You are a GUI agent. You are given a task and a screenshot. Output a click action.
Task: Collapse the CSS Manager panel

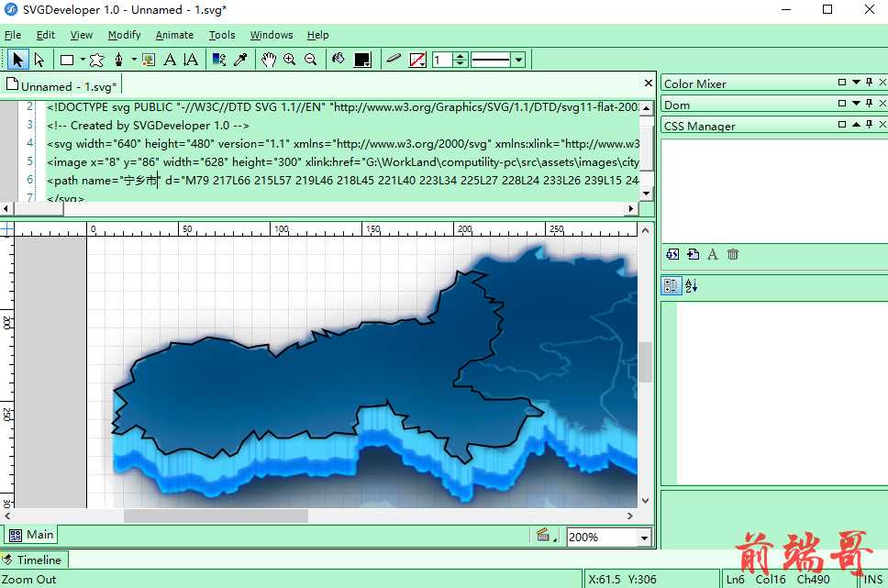[x=856, y=124]
